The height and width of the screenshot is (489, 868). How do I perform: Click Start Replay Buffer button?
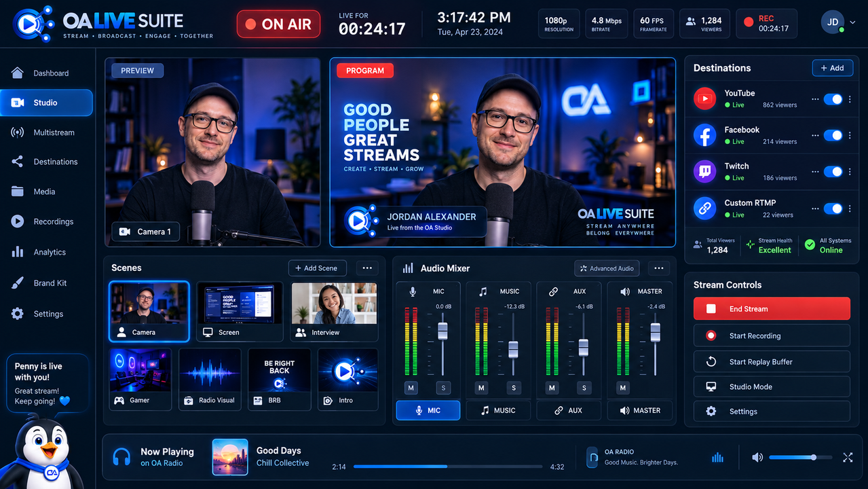(x=772, y=361)
